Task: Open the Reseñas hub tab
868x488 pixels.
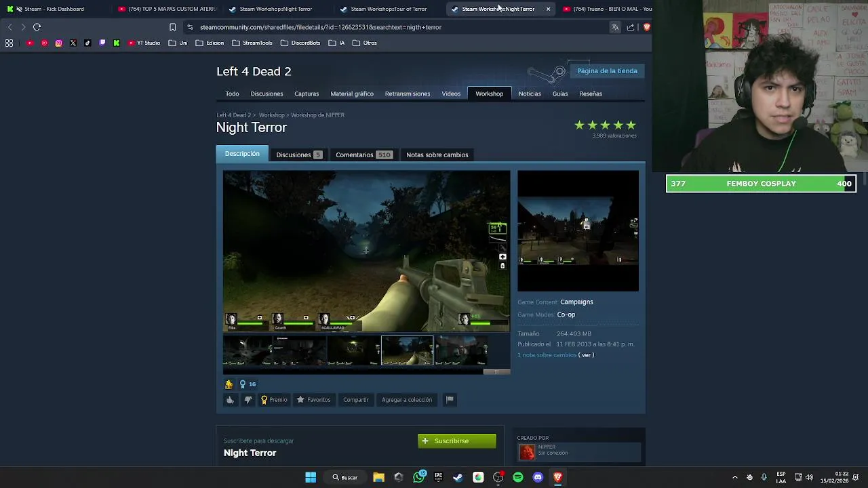Action: pyautogui.click(x=591, y=94)
